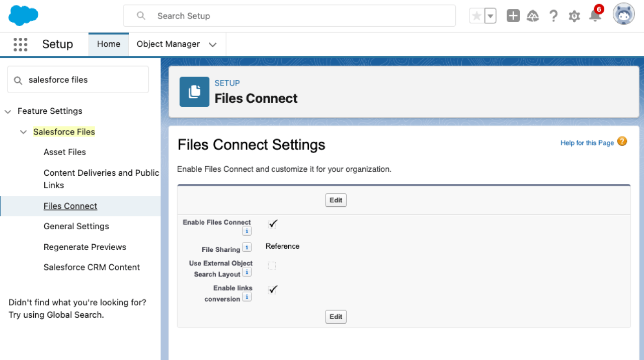The width and height of the screenshot is (644, 360).
Task: Click the Reference file sharing value
Action: pos(282,246)
